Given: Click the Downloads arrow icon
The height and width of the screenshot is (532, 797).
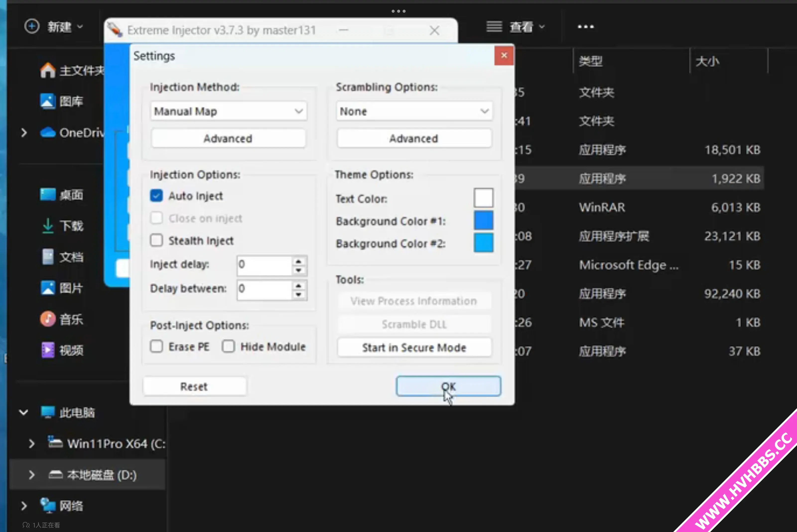Looking at the screenshot, I should coord(48,226).
